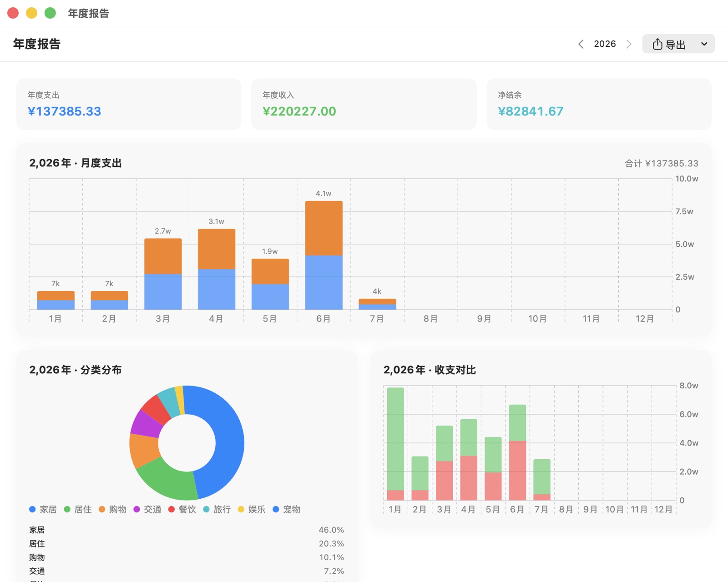This screenshot has height=582, width=728.
Task: Click the purple 交通 legend dot
Action: (136, 509)
